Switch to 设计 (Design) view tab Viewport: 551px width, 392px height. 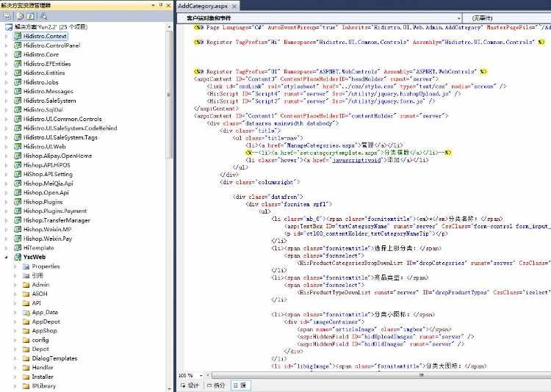pyautogui.click(x=190, y=385)
